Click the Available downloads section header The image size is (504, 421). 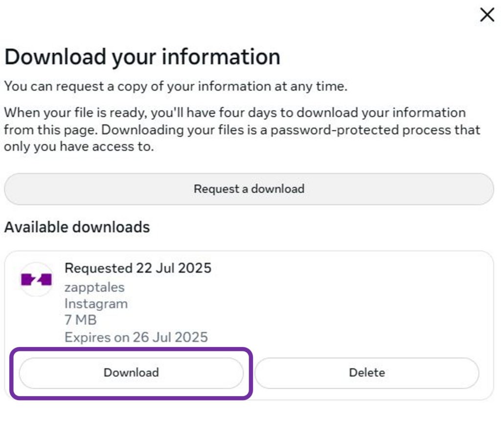point(77,227)
